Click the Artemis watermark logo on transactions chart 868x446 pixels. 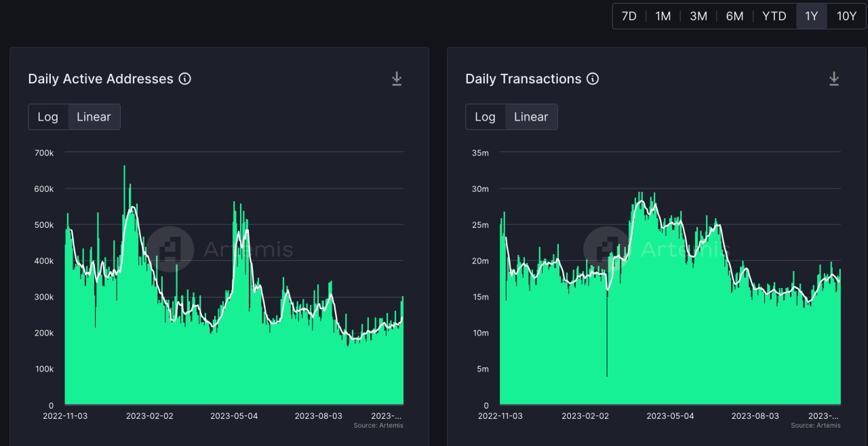[x=607, y=249]
